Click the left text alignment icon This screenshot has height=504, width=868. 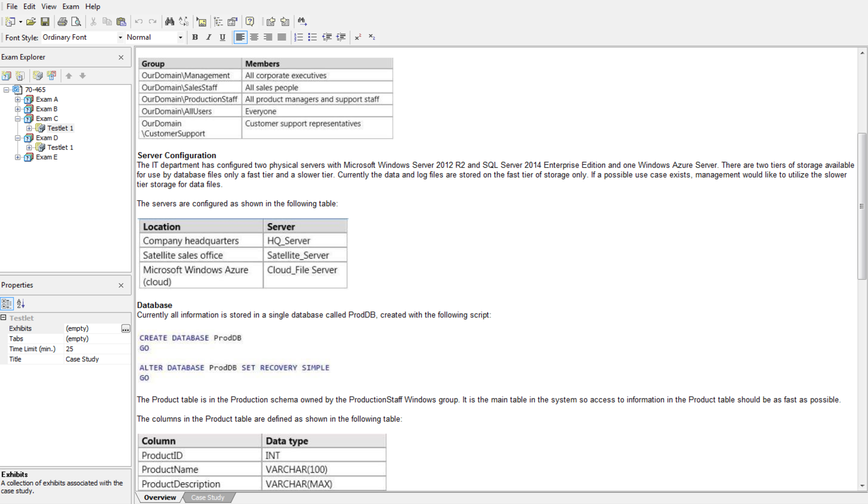click(240, 37)
